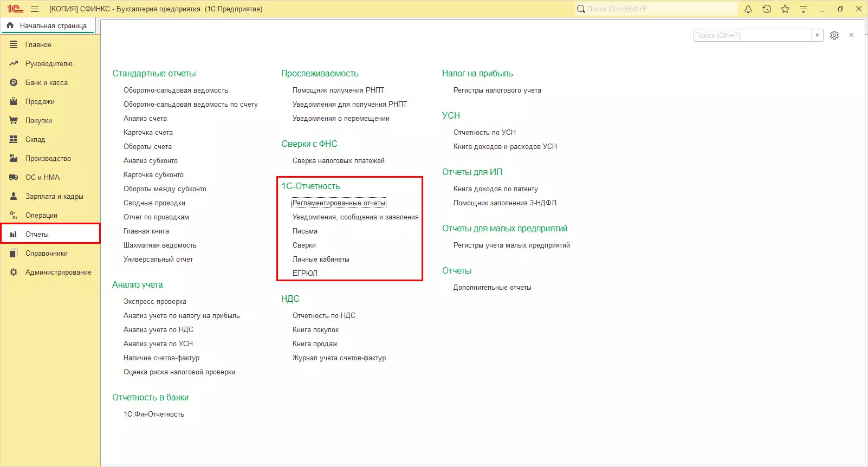Viewport: 868px width, 467px height.
Task: Click the Руководителю chart icon
Action: [x=14, y=64]
